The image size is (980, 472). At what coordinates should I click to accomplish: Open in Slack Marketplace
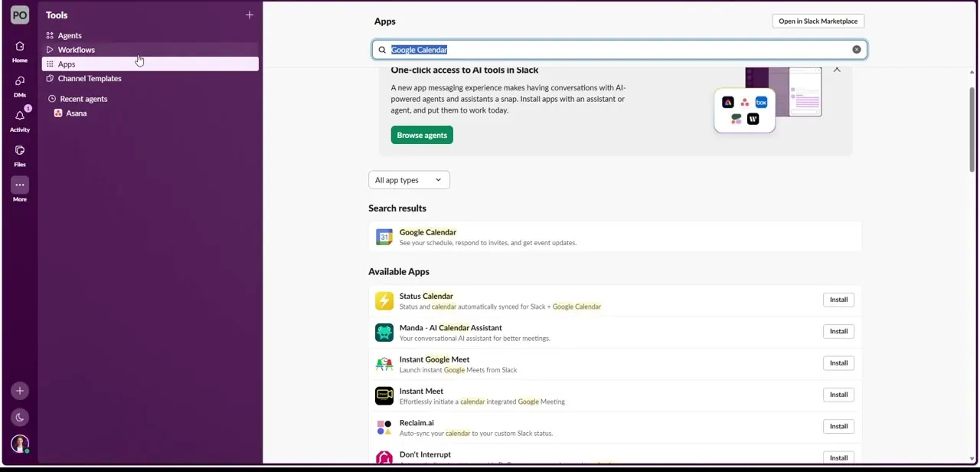point(818,21)
